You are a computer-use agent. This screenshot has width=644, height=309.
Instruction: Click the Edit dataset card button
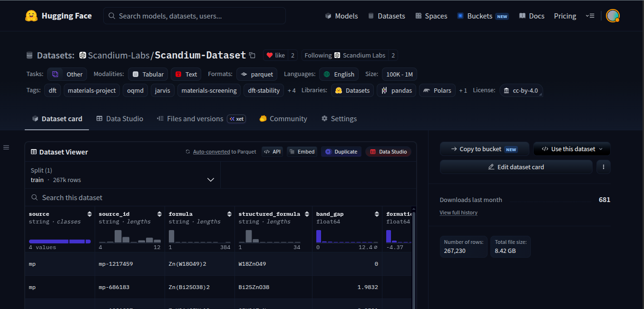[x=516, y=167]
